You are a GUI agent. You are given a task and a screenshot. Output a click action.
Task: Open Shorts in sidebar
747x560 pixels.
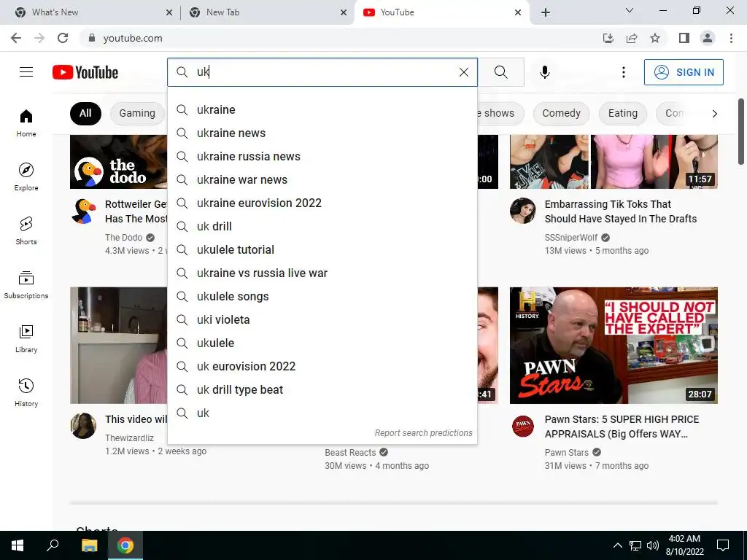26,230
